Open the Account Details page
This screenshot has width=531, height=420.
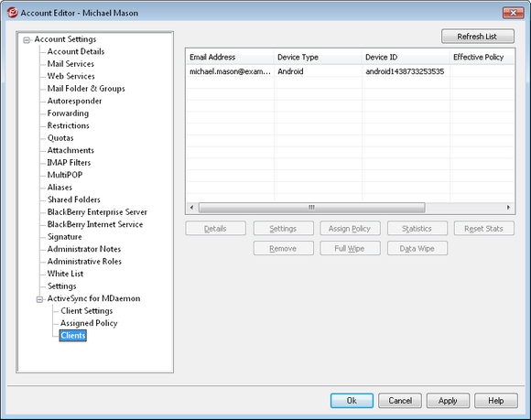(76, 51)
